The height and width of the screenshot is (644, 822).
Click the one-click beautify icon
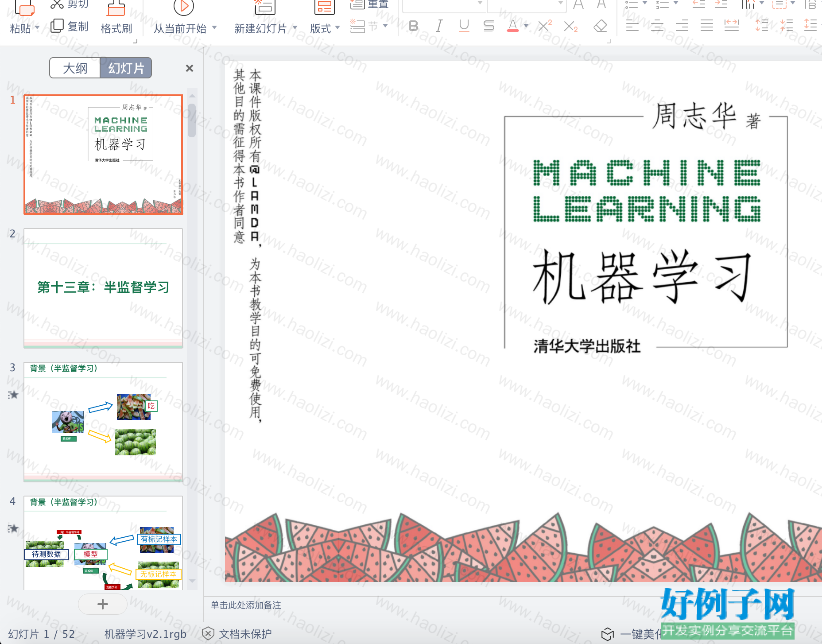[x=608, y=634]
